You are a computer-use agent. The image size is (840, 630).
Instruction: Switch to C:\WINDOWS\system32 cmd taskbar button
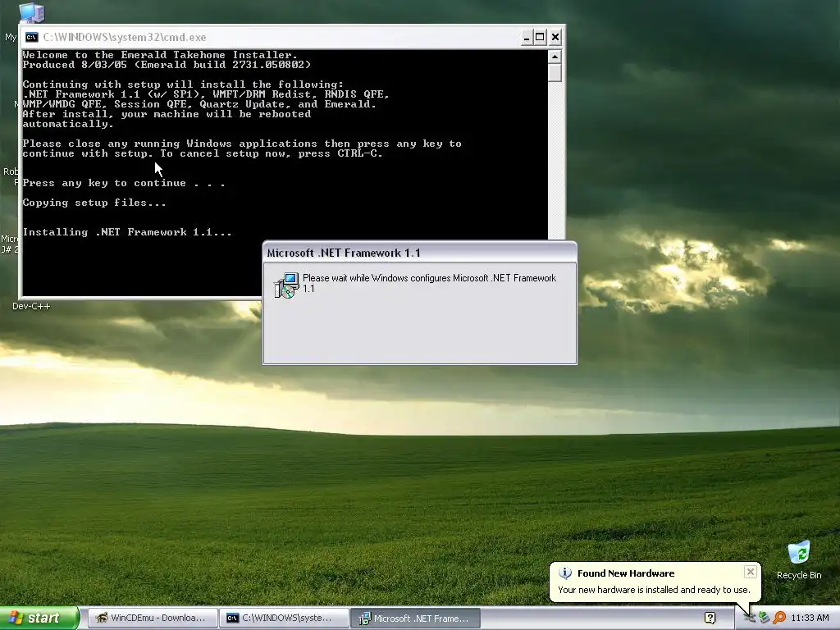284,619
